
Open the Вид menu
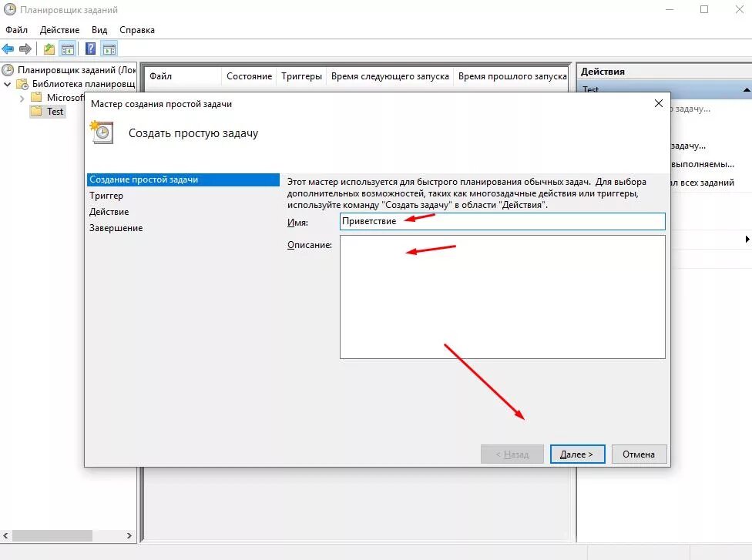(x=99, y=30)
